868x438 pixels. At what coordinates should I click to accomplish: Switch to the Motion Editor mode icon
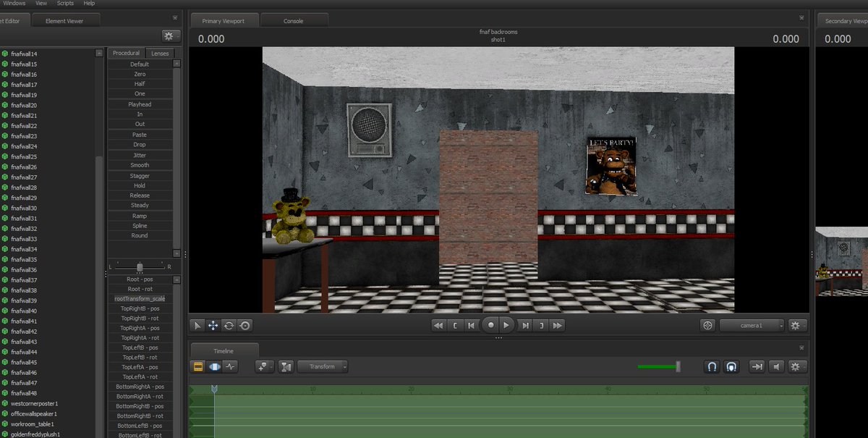[214, 366]
